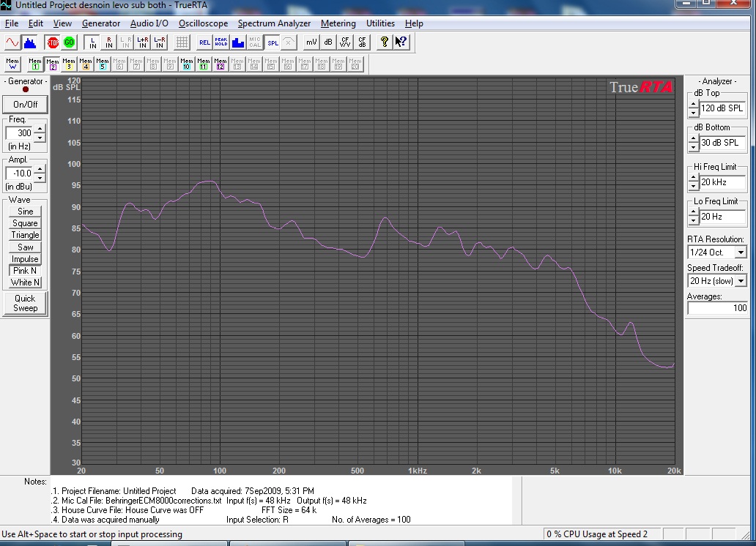Select the L+R IN input icon
Image resolution: width=756 pixels, height=546 pixels.
tap(142, 42)
